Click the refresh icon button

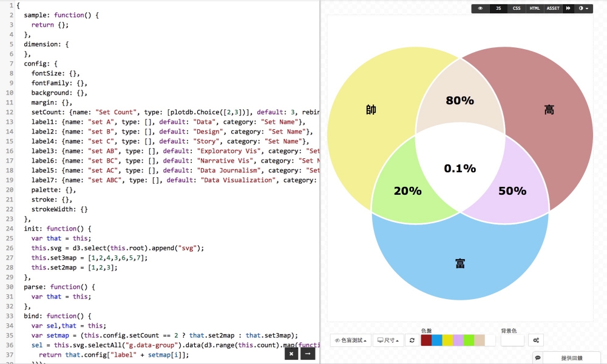coord(412,340)
